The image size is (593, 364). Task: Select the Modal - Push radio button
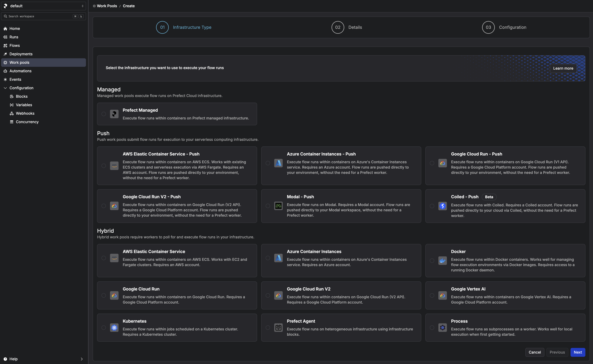(268, 206)
